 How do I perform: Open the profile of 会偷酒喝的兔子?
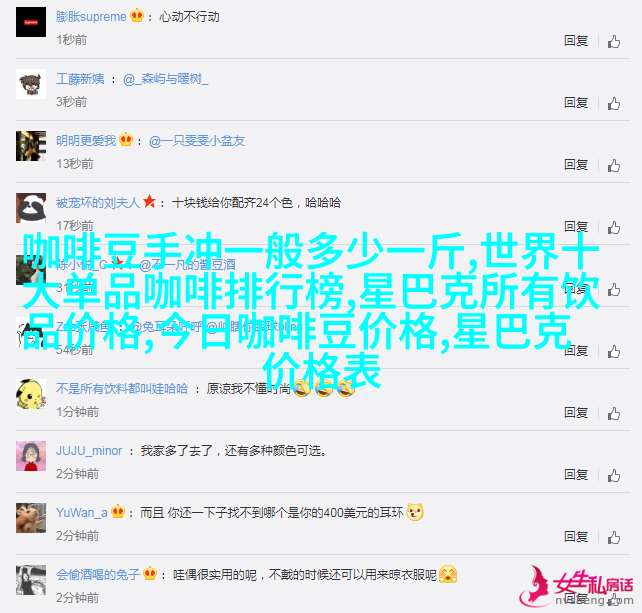(x=98, y=575)
